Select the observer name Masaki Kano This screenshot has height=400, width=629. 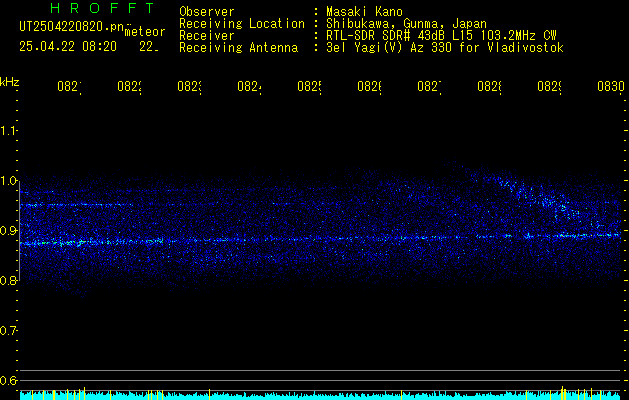(x=364, y=11)
